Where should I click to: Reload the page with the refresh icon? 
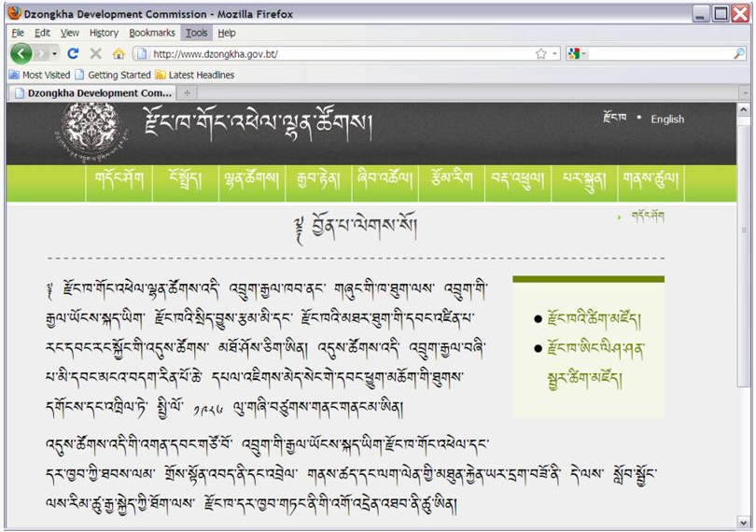[x=73, y=54]
